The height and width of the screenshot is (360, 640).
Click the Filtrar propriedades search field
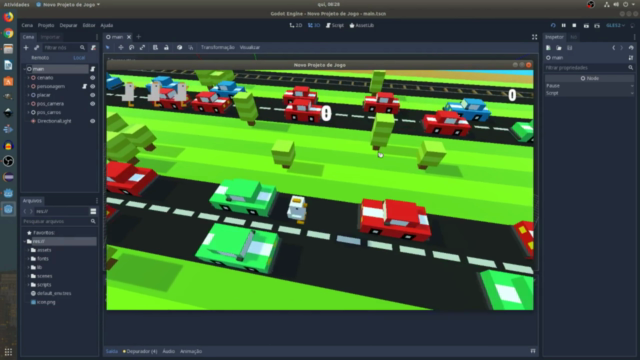tap(589, 68)
